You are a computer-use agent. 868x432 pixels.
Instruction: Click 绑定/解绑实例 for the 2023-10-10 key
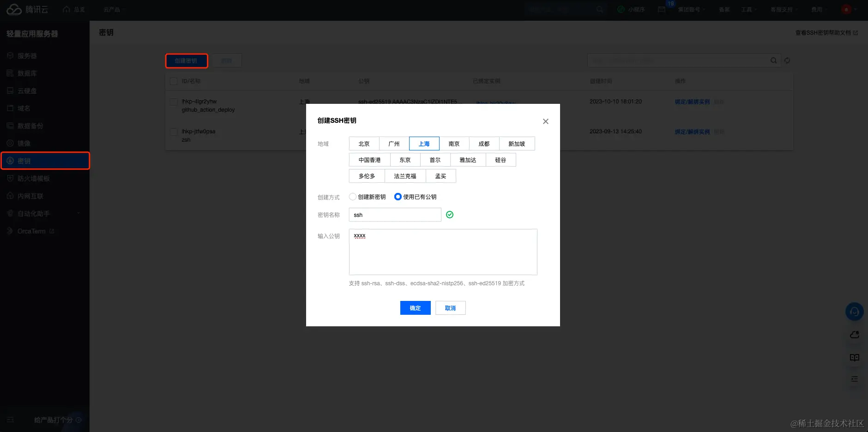[692, 102]
